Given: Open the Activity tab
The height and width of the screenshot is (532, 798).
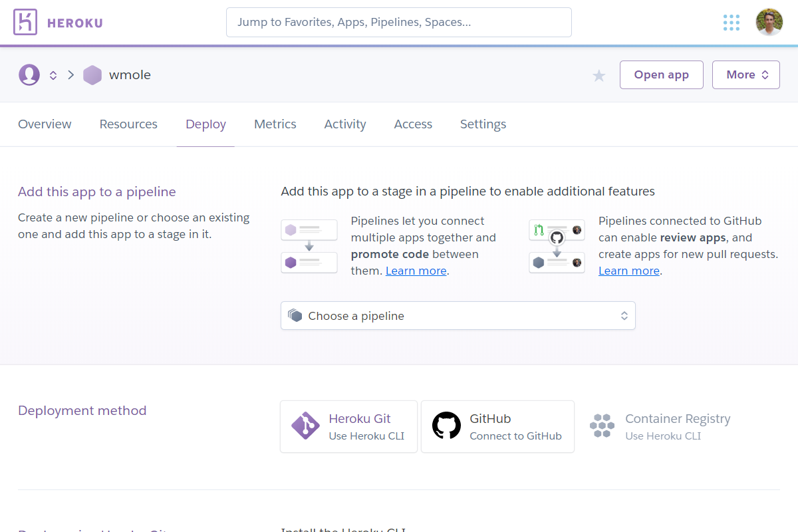Looking at the screenshot, I should tap(345, 124).
